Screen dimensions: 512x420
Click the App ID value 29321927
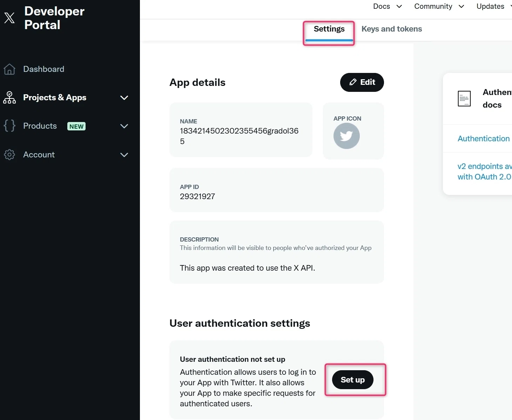click(197, 196)
